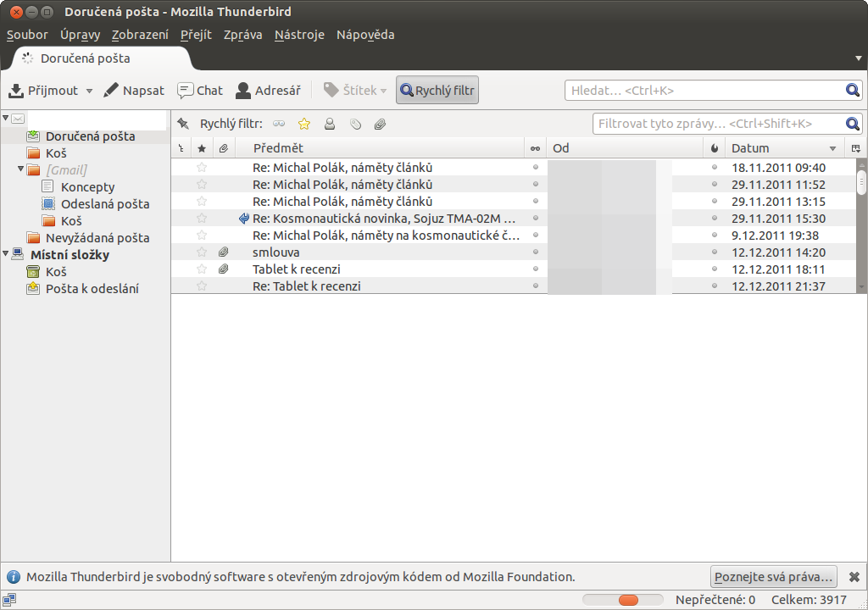
Task: Open the Zobrazení menu
Action: 140,35
